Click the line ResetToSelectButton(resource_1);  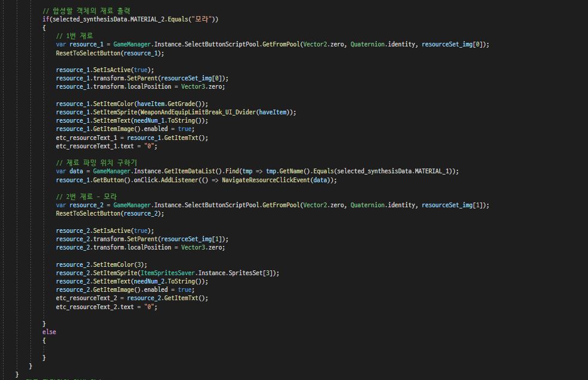110,53
